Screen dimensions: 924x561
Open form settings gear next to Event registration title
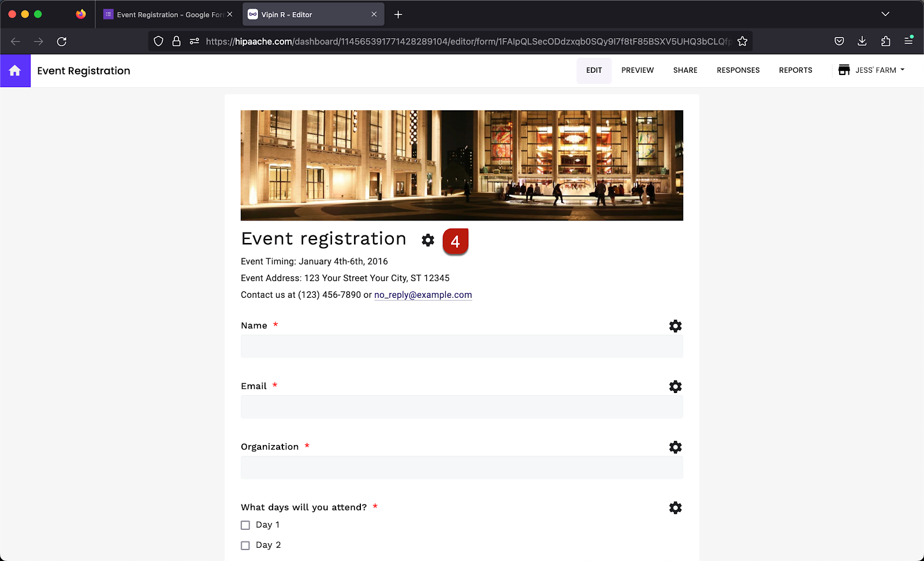coord(427,240)
